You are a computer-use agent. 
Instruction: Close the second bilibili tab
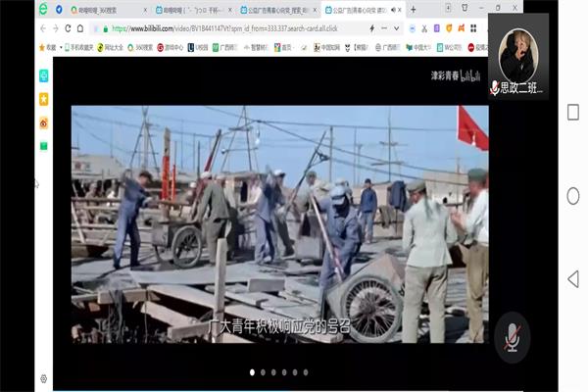pyautogui.click(x=230, y=11)
